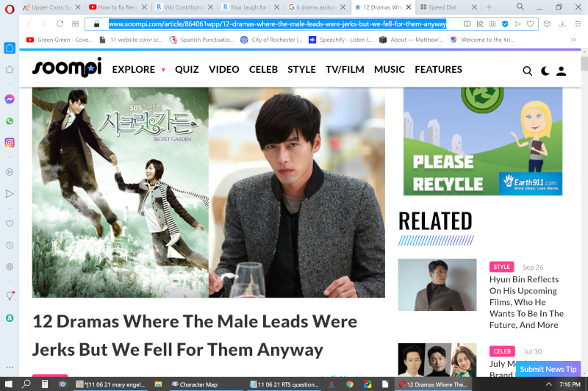The height and width of the screenshot is (391, 588).
Task: Open the Speechify bookmark
Action: 341,40
